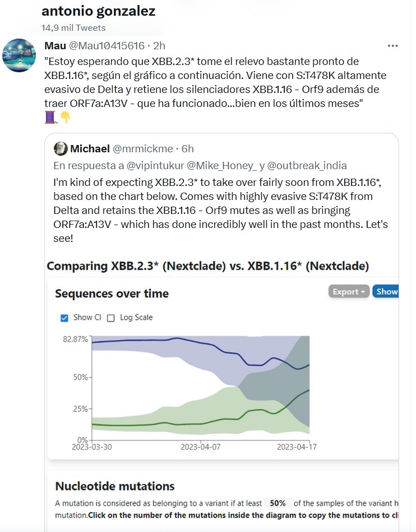The width and height of the screenshot is (416, 532).
Task: Click the blue XBB.1.16 line in chart
Action: click(x=168, y=340)
